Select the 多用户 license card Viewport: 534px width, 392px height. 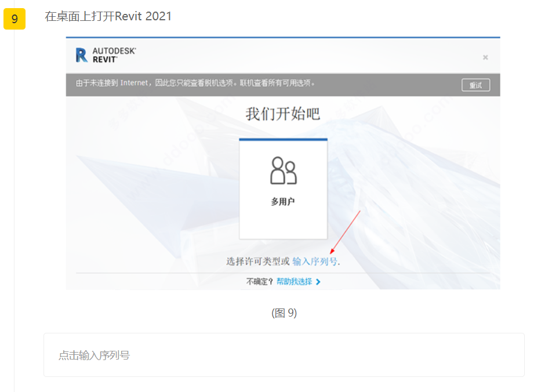point(284,188)
